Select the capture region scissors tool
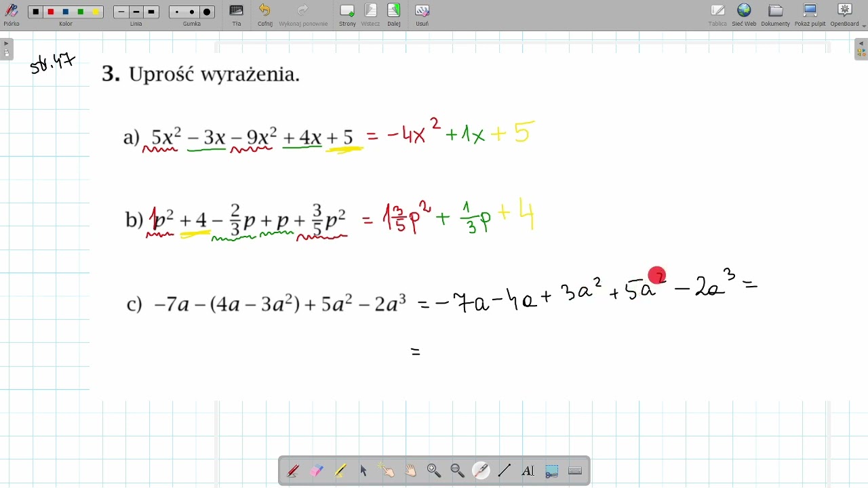 (552, 470)
